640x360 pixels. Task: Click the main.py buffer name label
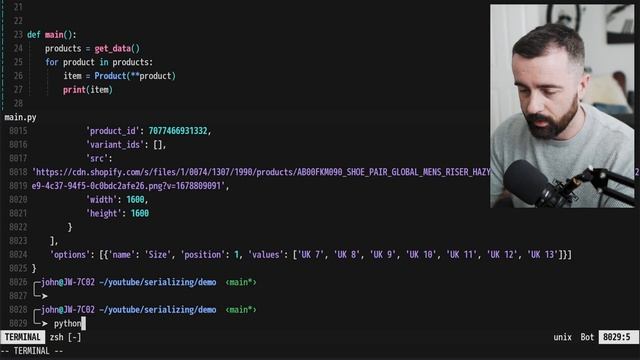pyautogui.click(x=20, y=117)
